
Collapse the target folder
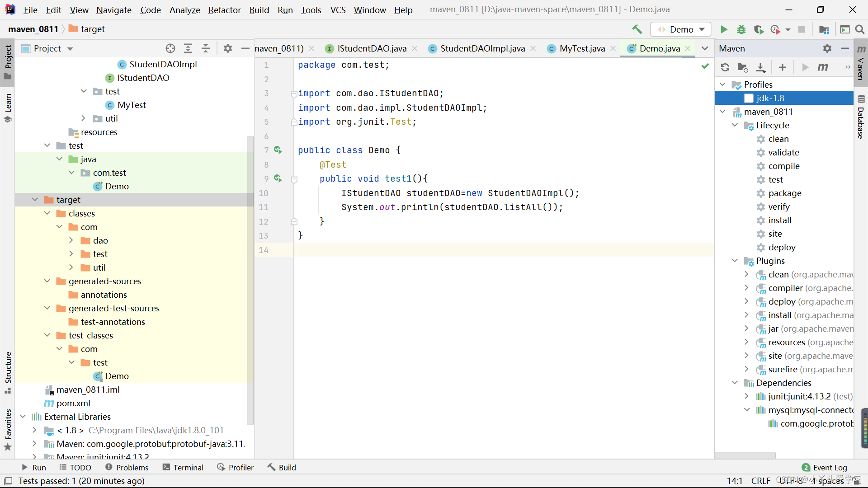pyautogui.click(x=35, y=200)
